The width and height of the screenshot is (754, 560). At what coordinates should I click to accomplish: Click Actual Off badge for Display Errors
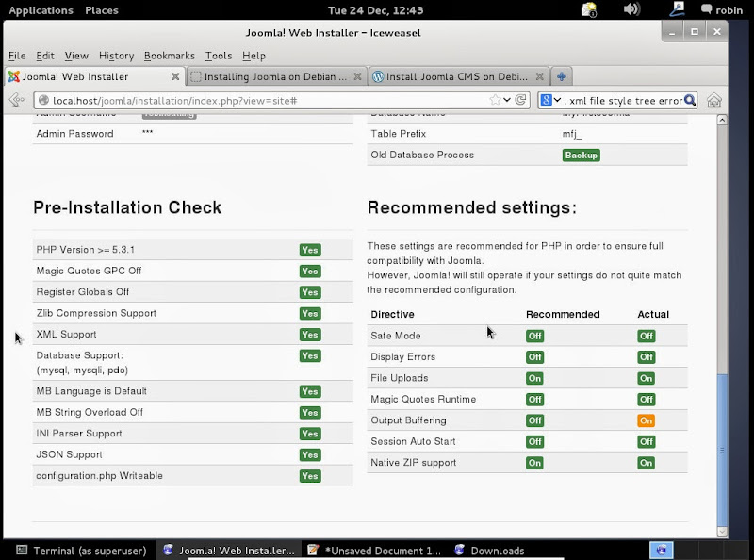click(x=646, y=357)
